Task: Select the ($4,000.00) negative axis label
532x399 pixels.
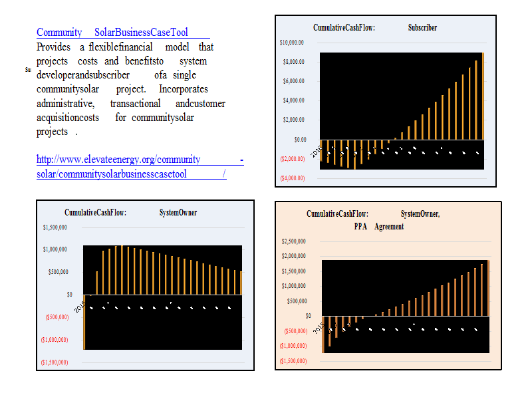Action: [291, 178]
